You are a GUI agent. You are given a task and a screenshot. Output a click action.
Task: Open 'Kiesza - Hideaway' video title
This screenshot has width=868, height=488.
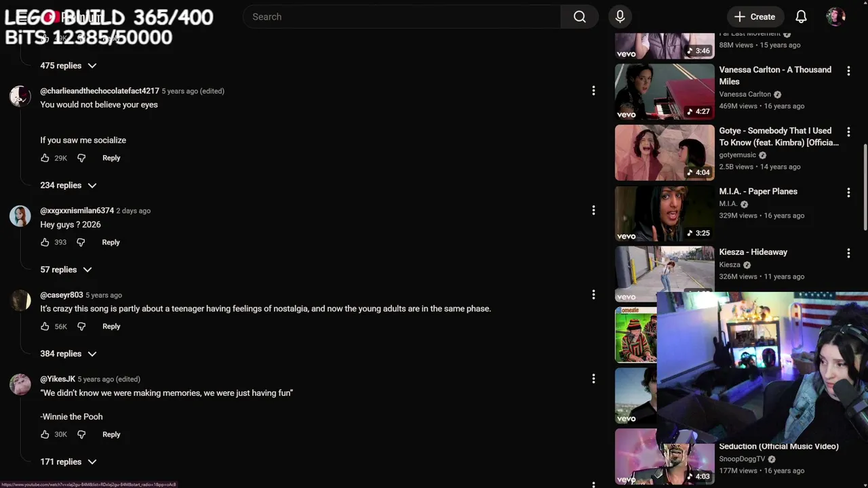coord(753,252)
